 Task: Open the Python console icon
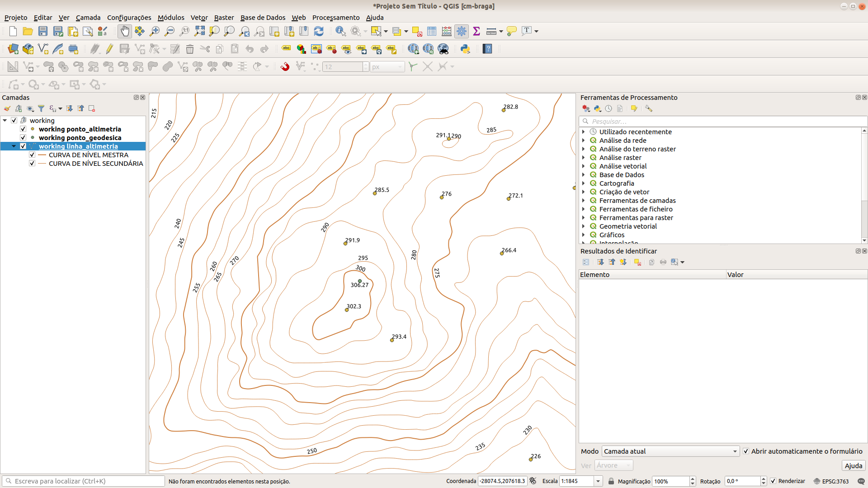465,49
